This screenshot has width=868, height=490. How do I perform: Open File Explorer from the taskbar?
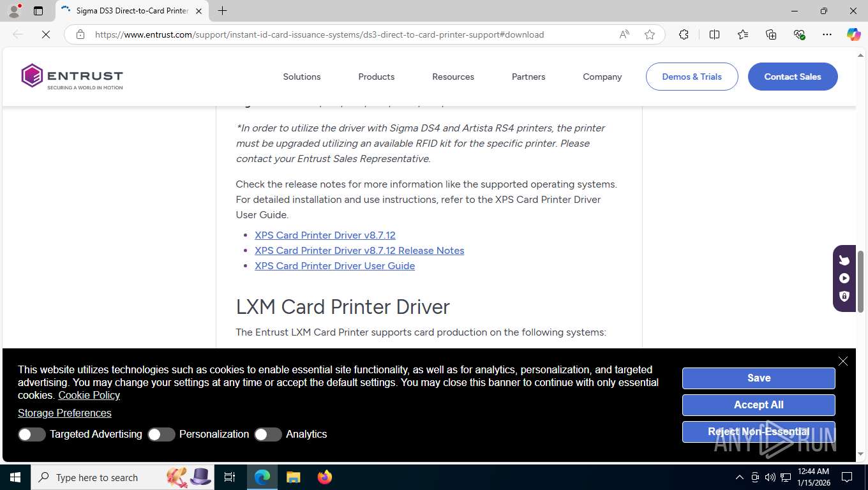[x=293, y=477]
